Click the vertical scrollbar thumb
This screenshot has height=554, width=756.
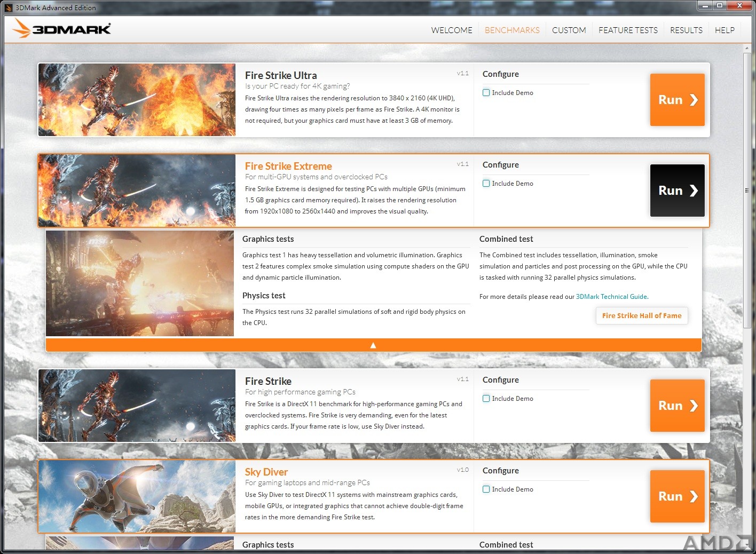pos(747,190)
